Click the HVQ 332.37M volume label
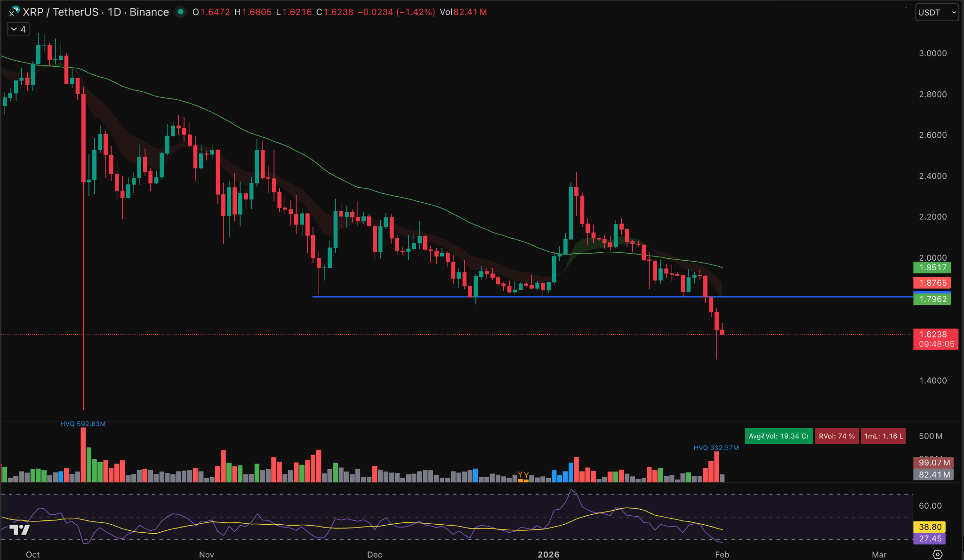Screen dimensions: 964x560 716,448
